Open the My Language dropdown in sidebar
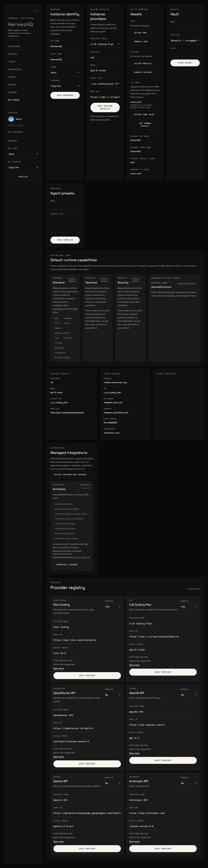This screenshot has width=208, height=868. 23,167
